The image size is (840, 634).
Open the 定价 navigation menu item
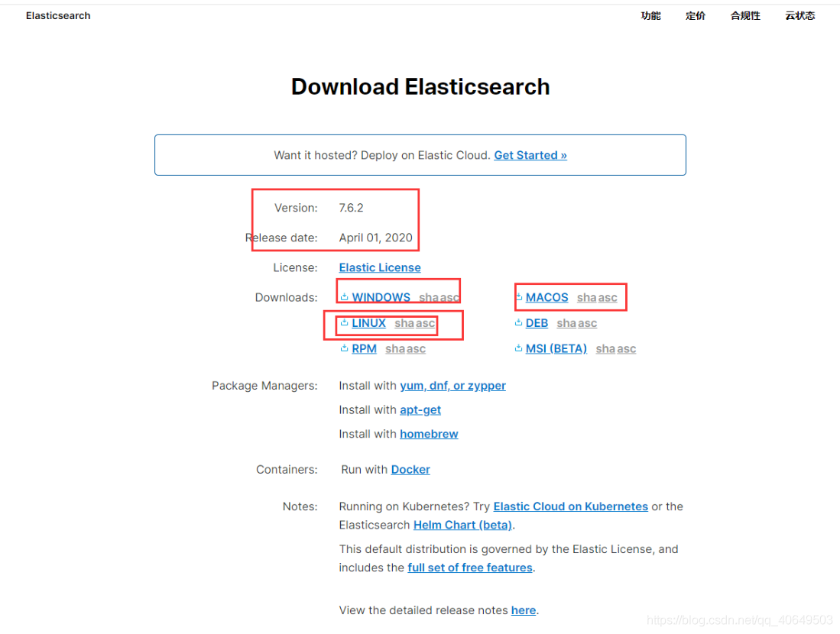pos(696,15)
